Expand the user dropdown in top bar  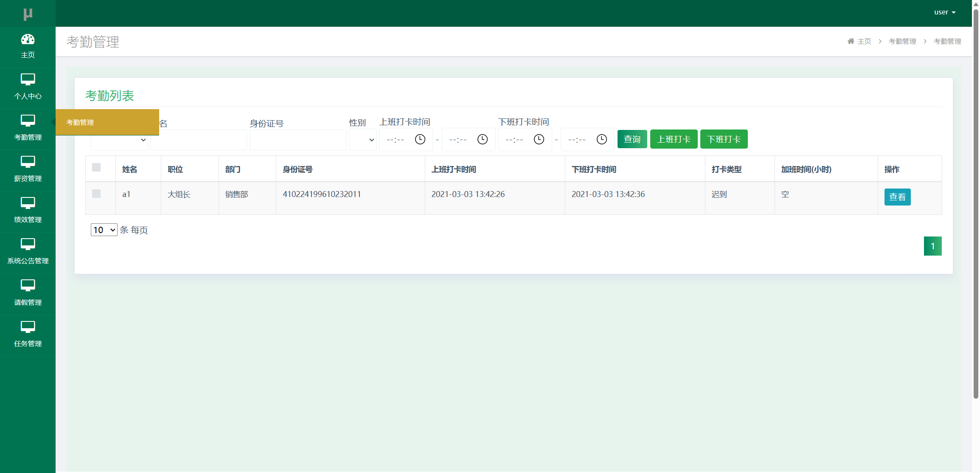tap(944, 12)
